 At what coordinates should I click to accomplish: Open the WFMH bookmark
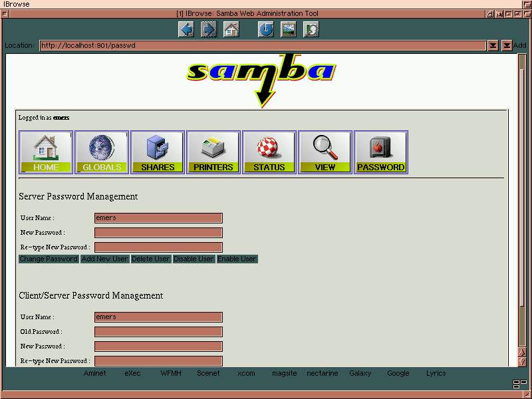(171, 373)
